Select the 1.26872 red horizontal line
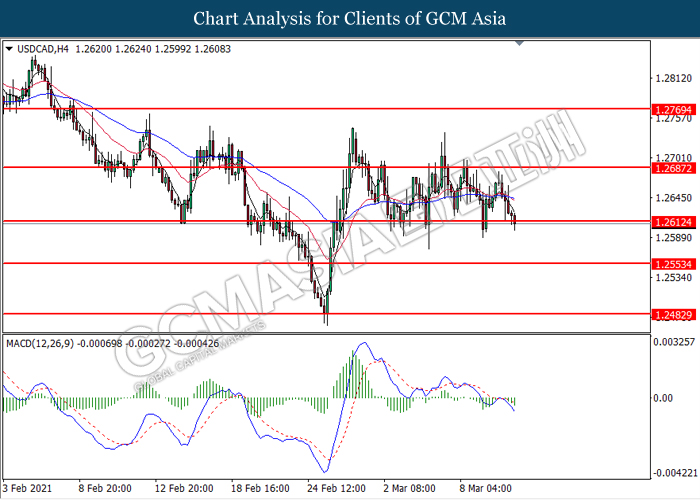The width and height of the screenshot is (700, 500). [300, 168]
